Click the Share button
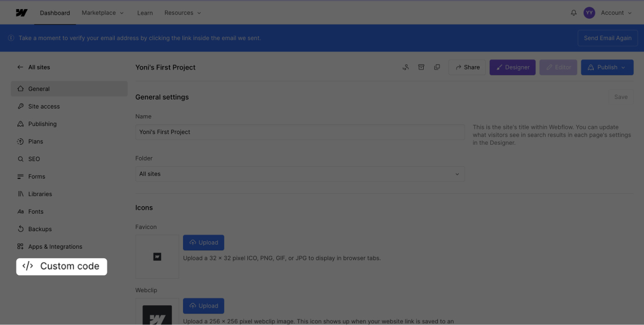644x325 pixels. [x=467, y=67]
